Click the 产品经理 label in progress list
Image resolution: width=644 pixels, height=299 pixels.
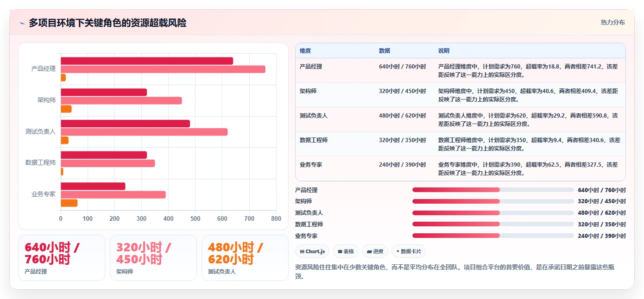point(306,190)
